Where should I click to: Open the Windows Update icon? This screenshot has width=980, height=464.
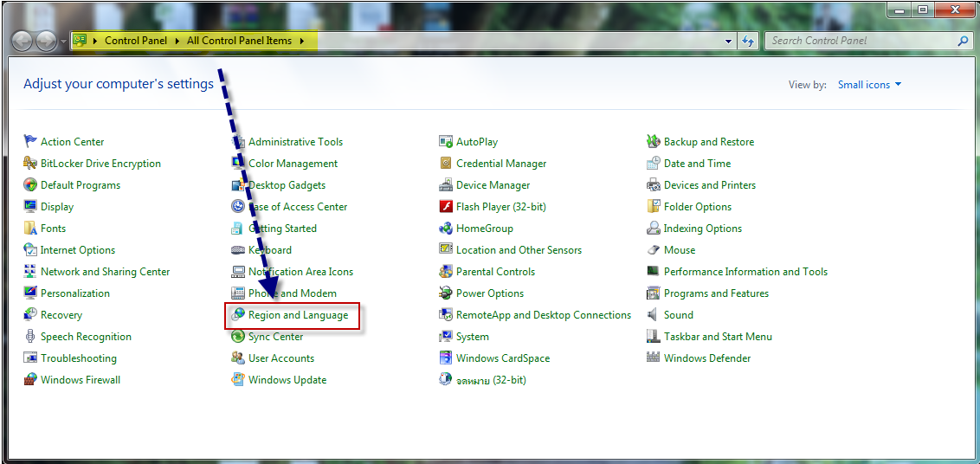tap(237, 379)
